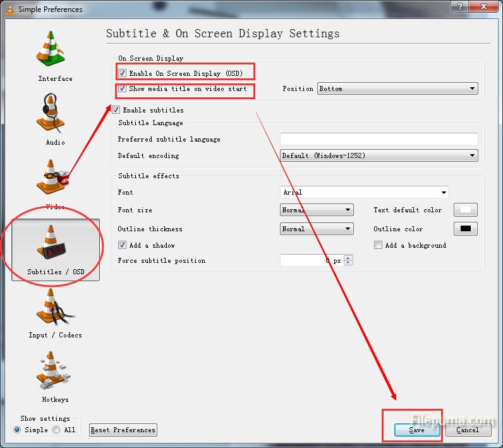Open the Default encoding dropdown

(x=379, y=155)
